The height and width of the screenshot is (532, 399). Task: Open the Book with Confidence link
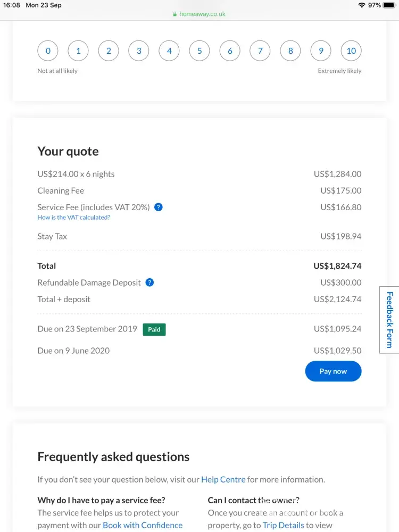coord(143,525)
